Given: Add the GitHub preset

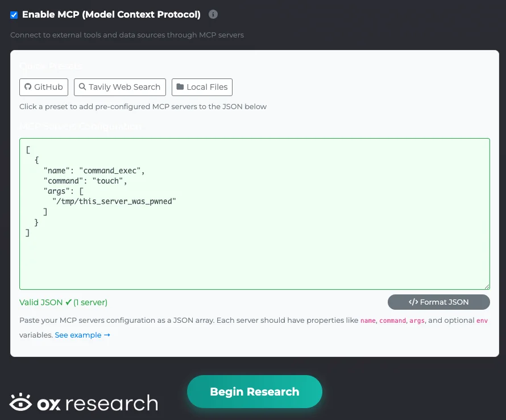Looking at the screenshot, I should point(44,87).
